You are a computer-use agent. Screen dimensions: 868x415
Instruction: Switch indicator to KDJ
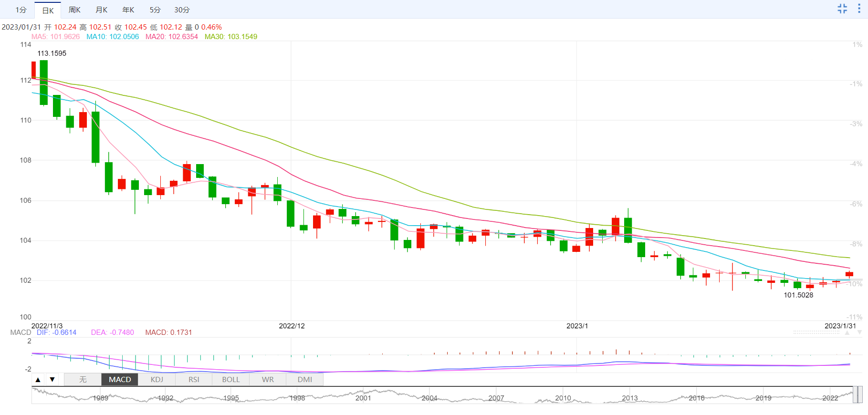157,380
